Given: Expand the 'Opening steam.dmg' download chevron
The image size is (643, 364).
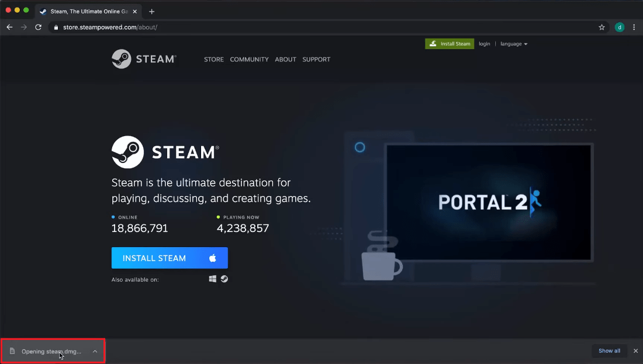Looking at the screenshot, I should (95, 351).
